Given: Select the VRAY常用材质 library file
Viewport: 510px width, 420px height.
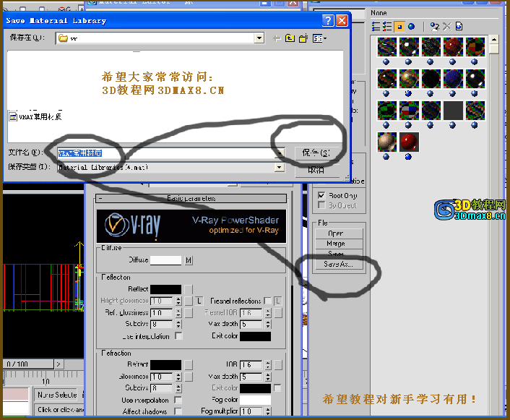Looking at the screenshot, I should 36,116.
